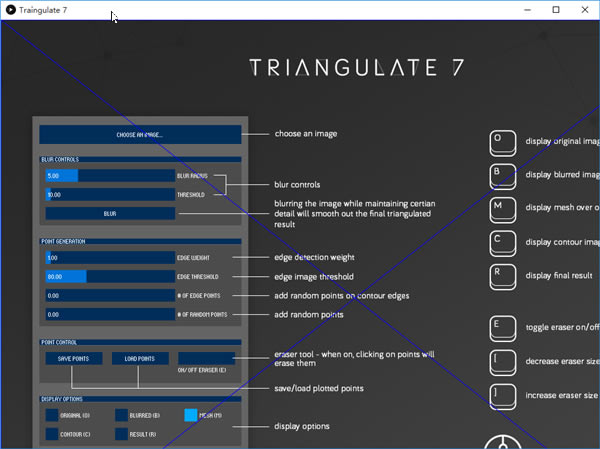Viewport: 600px width, 449px height.
Task: Enable the Blurred (B) display option
Action: pos(121,414)
